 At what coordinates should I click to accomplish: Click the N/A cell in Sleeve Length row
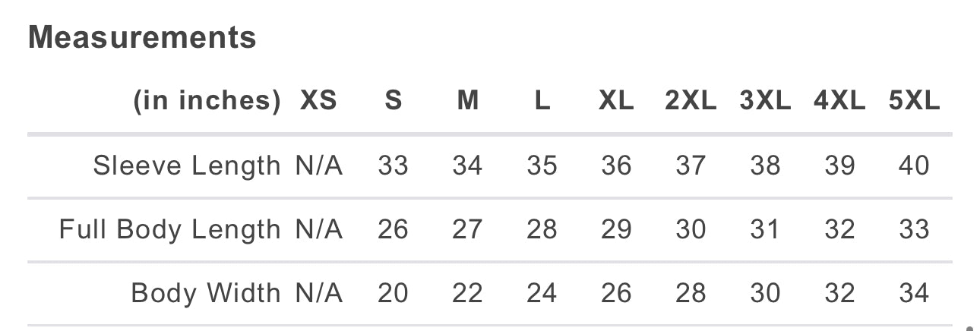pyautogui.click(x=319, y=165)
